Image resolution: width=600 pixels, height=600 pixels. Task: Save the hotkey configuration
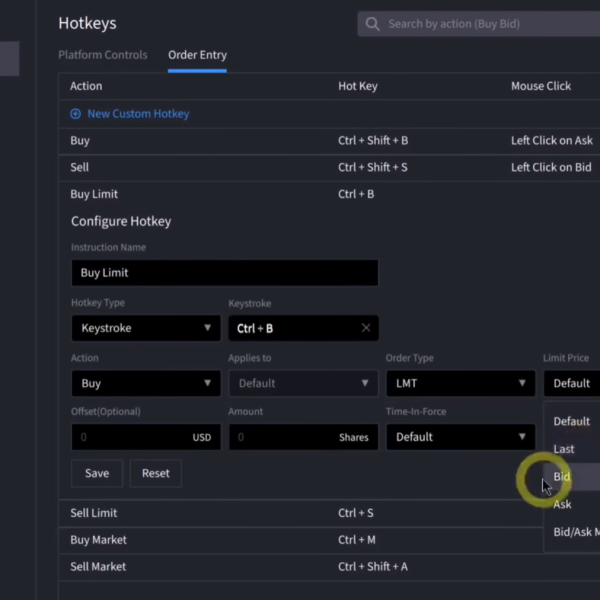(x=97, y=473)
